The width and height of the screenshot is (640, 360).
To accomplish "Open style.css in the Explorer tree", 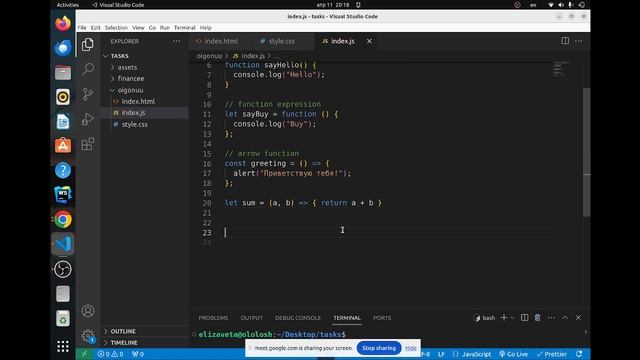I will click(134, 124).
